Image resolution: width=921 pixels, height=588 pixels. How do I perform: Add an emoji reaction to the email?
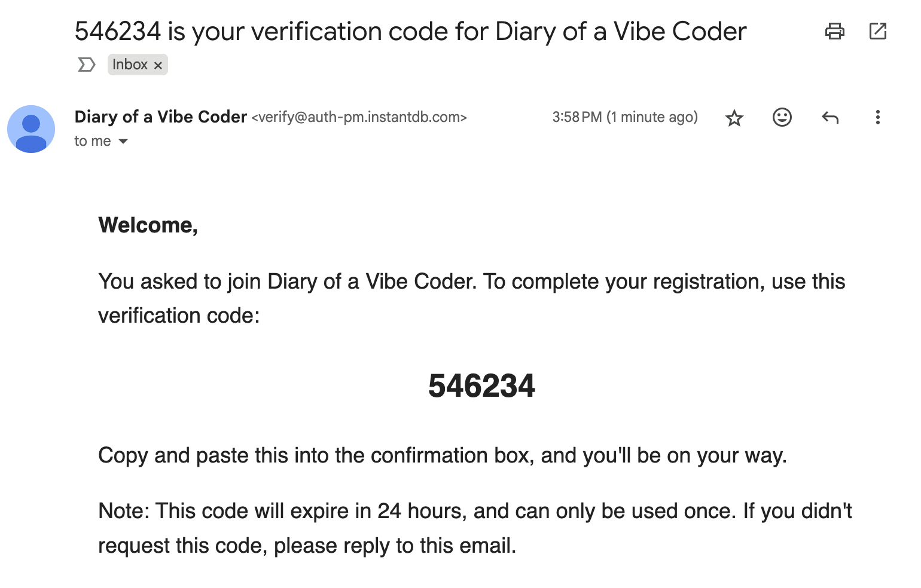tap(782, 117)
